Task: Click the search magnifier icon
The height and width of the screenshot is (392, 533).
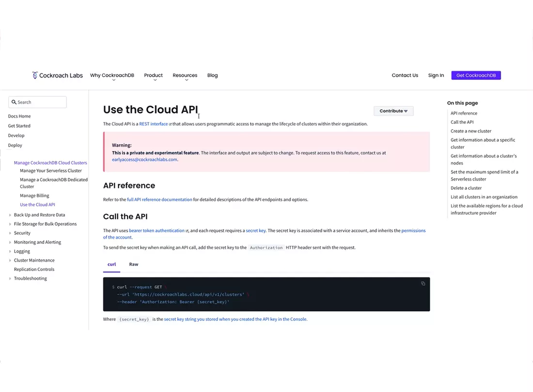Action: tap(14, 102)
